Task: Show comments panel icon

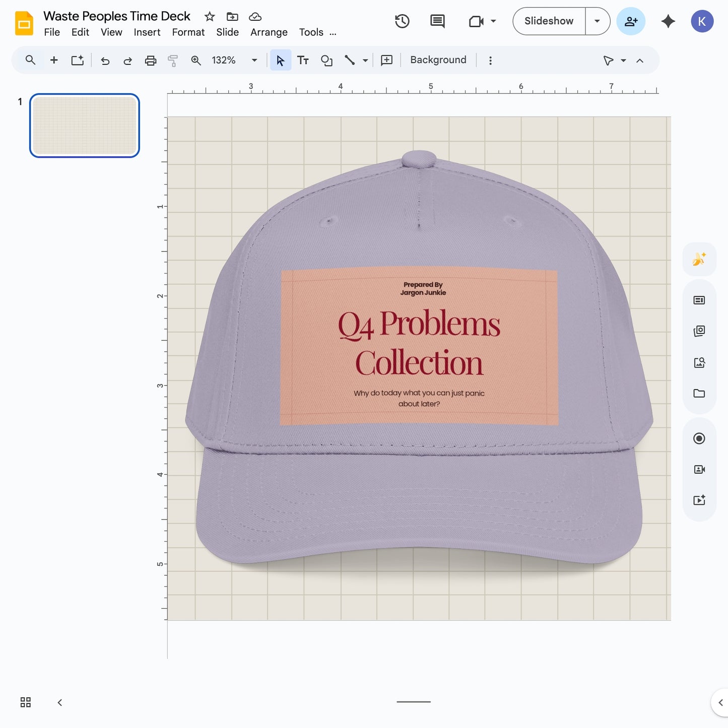Action: [437, 21]
